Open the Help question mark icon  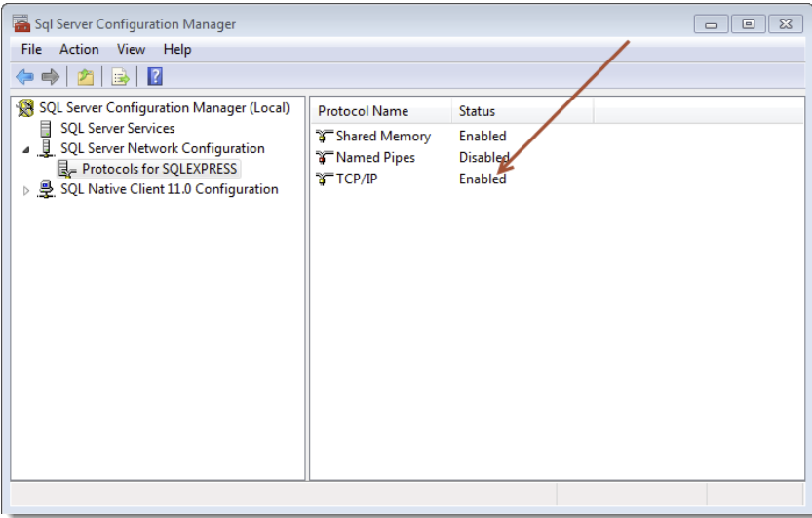155,77
